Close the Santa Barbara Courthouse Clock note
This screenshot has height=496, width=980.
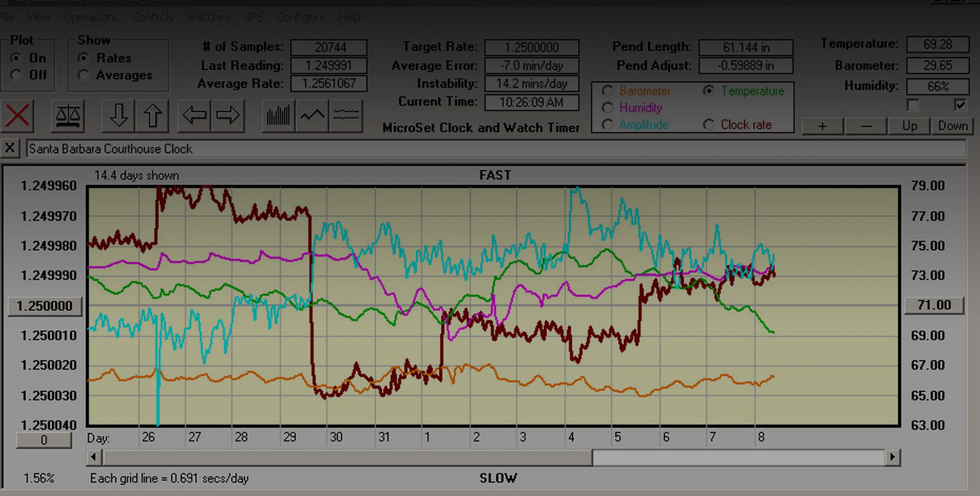pos(10,148)
